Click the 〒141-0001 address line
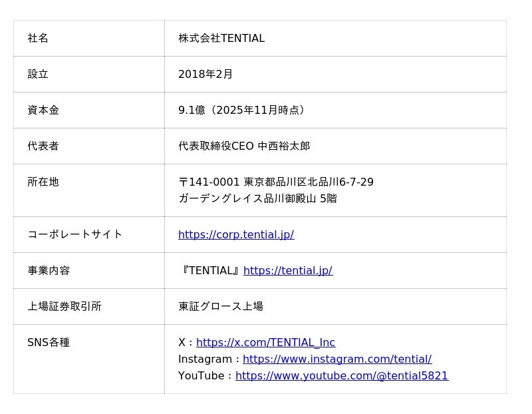The width and height of the screenshot is (532, 414). coord(276,182)
